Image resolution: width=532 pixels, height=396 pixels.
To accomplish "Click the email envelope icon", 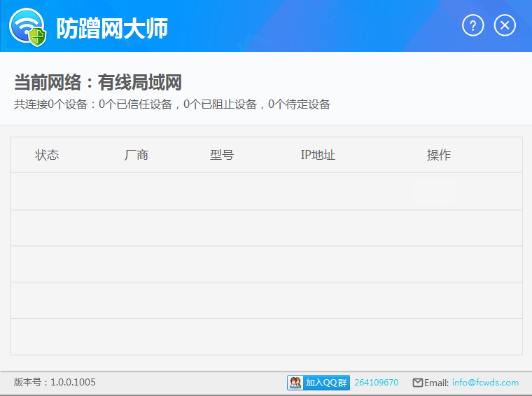I will pyautogui.click(x=418, y=383).
